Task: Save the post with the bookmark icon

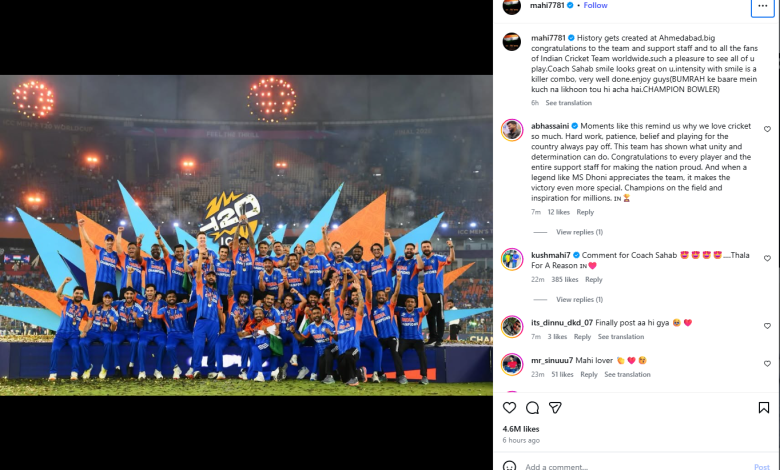Action: point(764,408)
